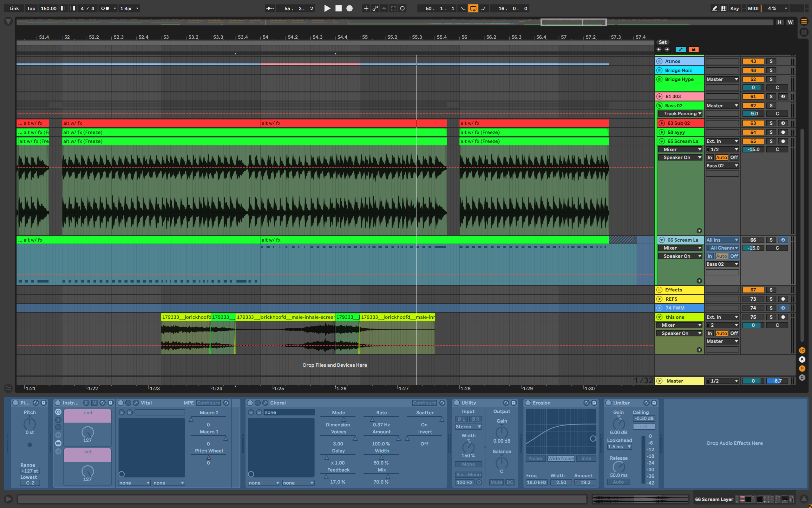Viewport: 812px width, 508px height.
Task: Switch to Arrangement View selector icon
Action: pyautogui.click(x=804, y=22)
